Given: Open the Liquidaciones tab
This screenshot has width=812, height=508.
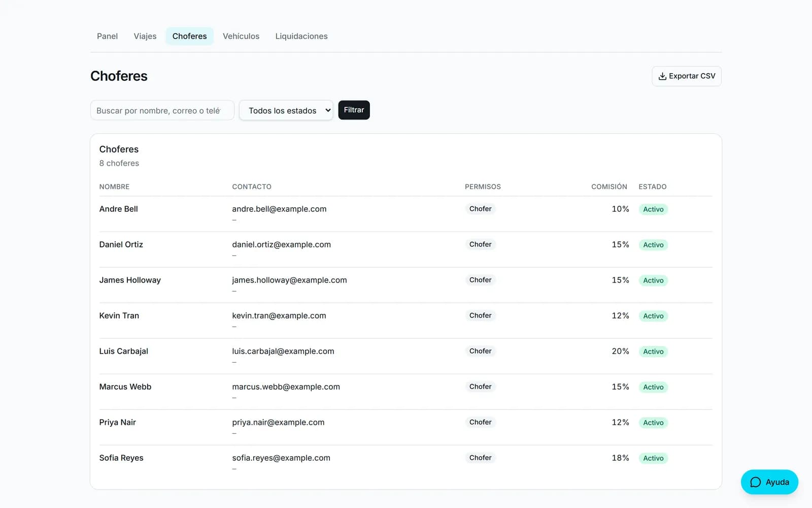Looking at the screenshot, I should (x=301, y=36).
